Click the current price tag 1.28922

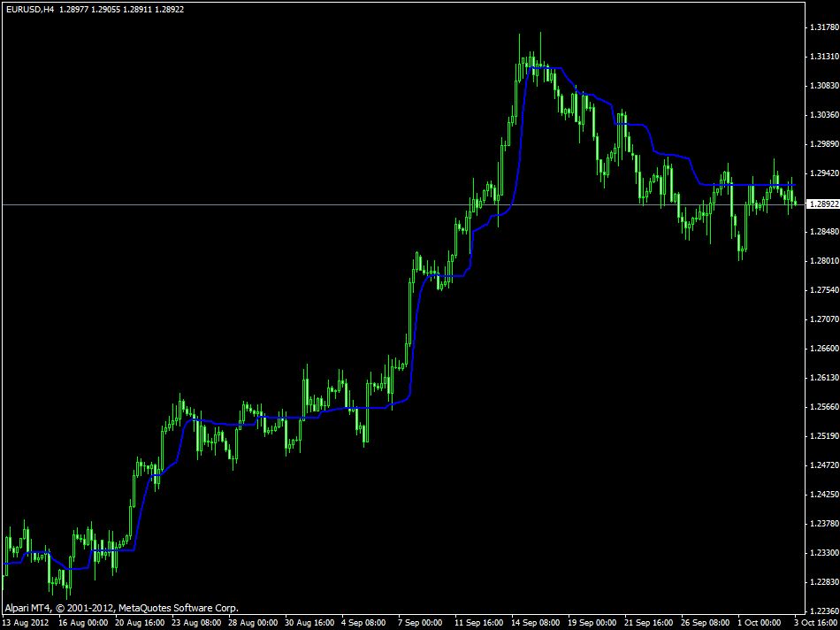coord(822,204)
